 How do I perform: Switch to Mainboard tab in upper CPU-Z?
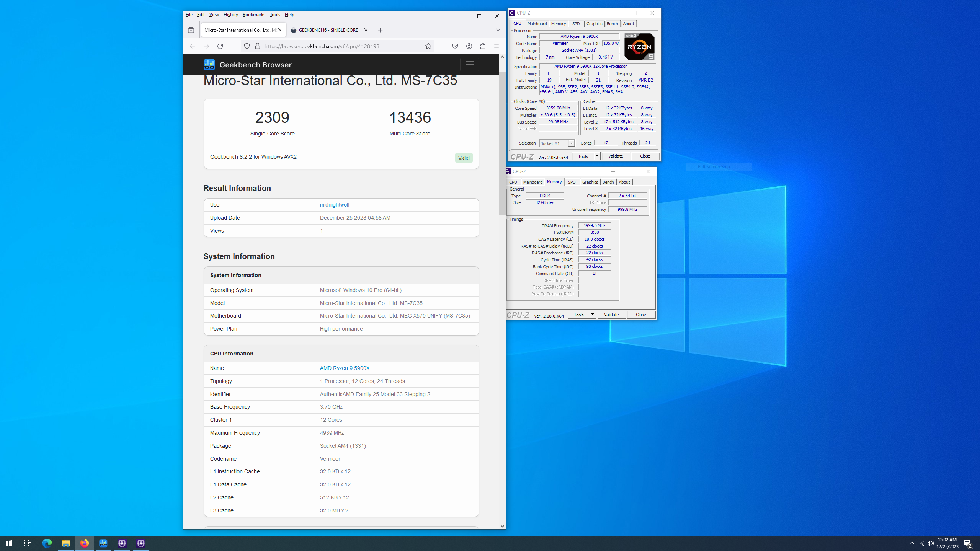coord(537,24)
